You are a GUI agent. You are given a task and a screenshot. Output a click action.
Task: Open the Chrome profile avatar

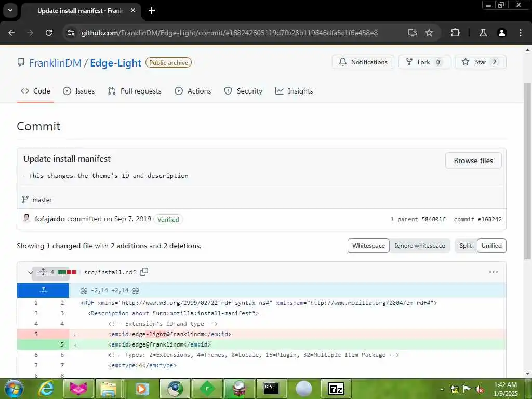[x=502, y=33]
